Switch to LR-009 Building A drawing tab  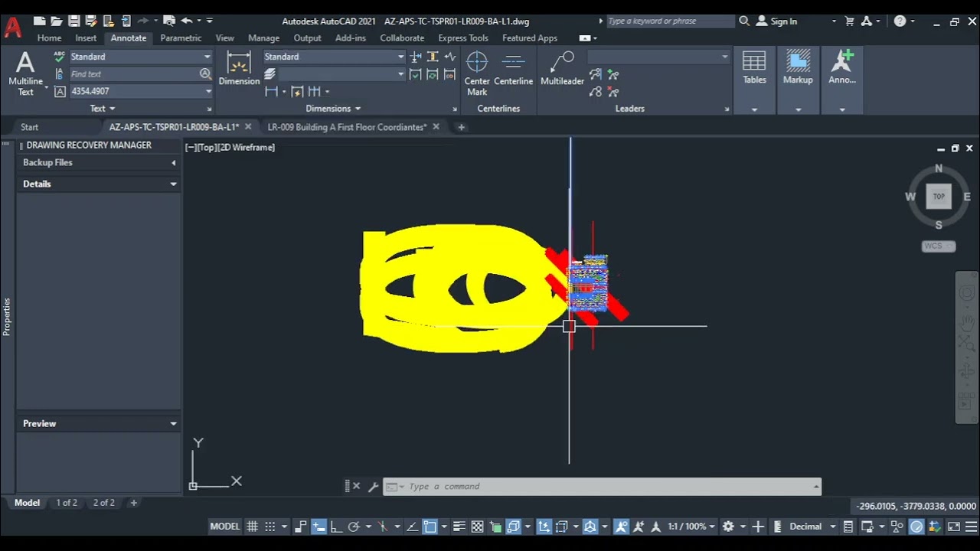pos(347,127)
